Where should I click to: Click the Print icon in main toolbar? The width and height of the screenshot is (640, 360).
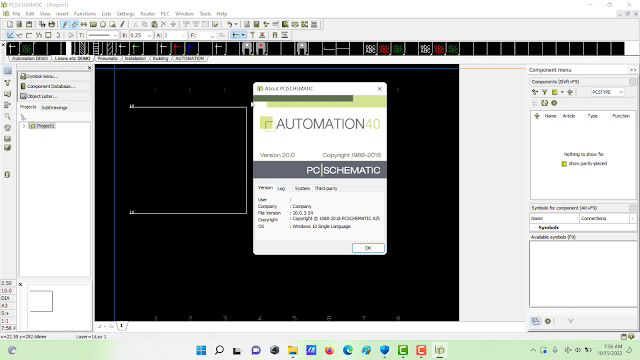(52, 24)
